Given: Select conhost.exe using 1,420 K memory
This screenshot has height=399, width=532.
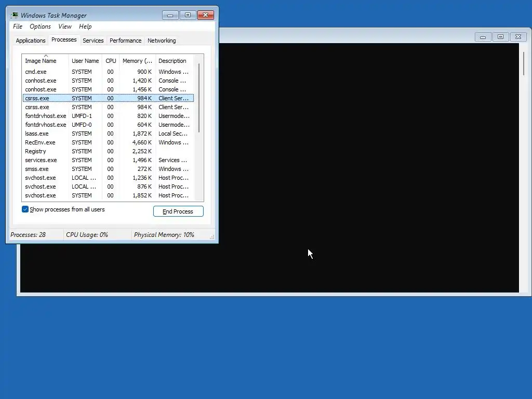Looking at the screenshot, I should click(108, 81).
